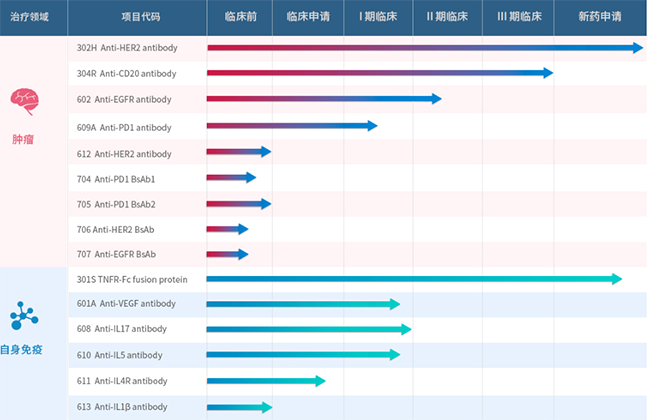The height and width of the screenshot is (420, 650).
Task: Click the pink brain oncology icon
Action: pos(24,101)
